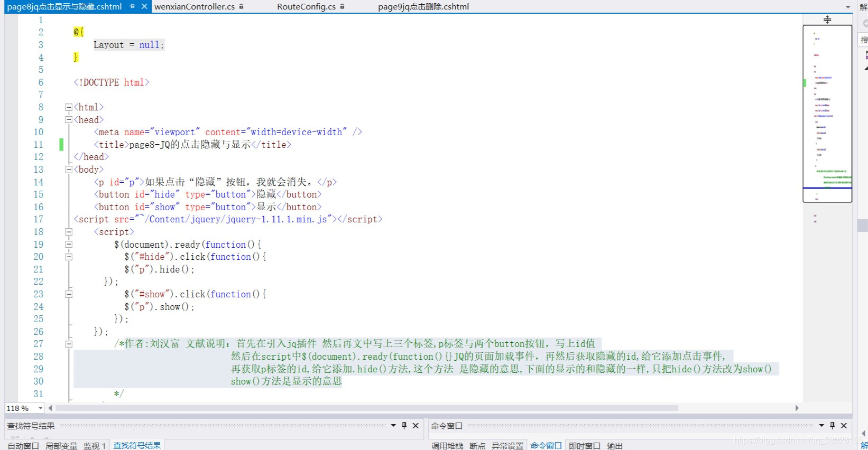Click the title text page8-JQ的点击隐藏与显示
Screen dimensions: 868x450
click(190, 145)
